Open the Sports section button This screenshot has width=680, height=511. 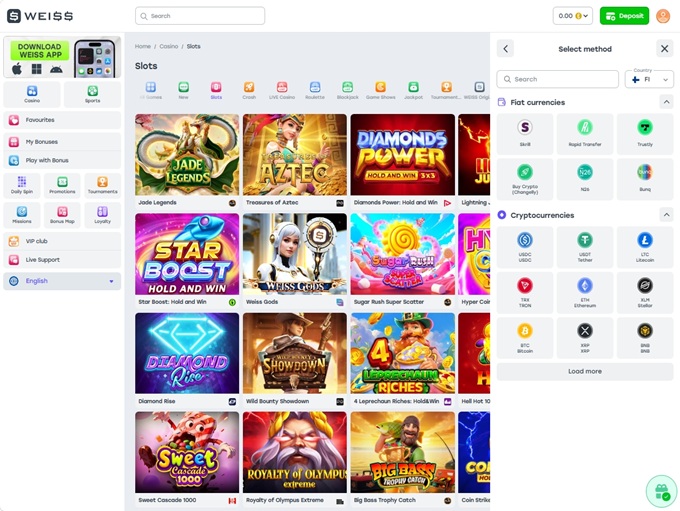[92, 94]
